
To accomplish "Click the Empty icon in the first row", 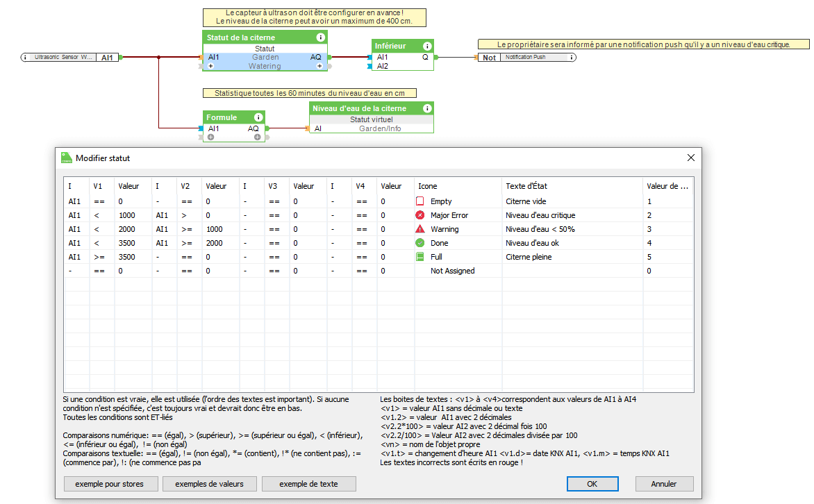I will (420, 201).
